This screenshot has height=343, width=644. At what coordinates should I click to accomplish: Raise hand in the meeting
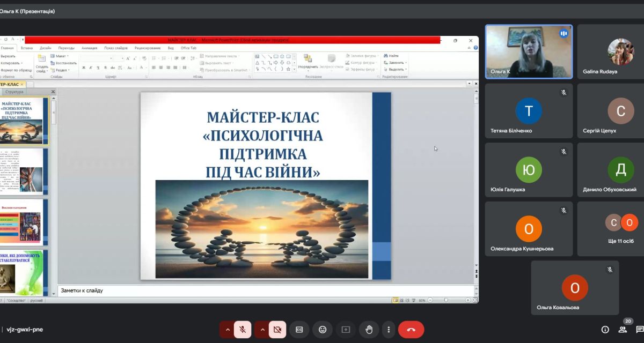[x=369, y=330]
